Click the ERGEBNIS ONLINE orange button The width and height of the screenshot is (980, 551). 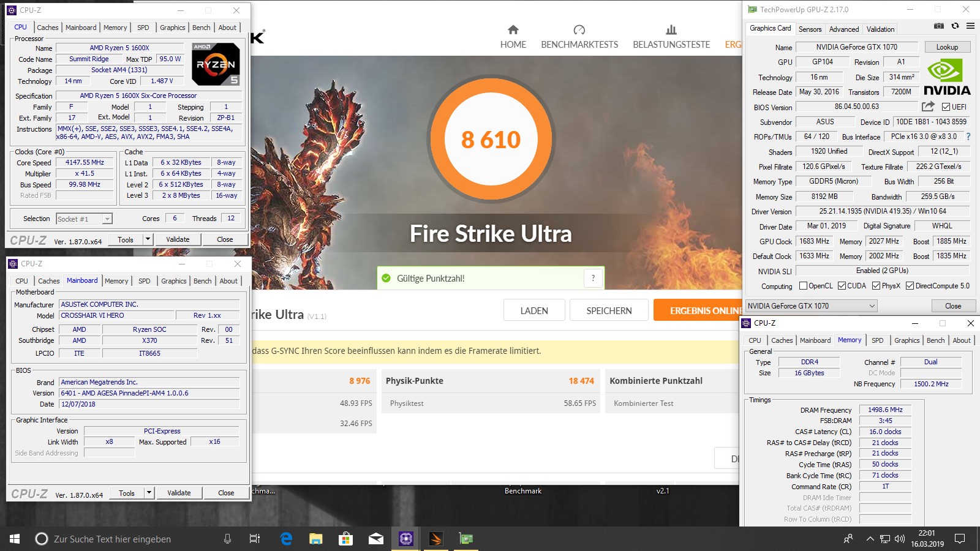(698, 310)
